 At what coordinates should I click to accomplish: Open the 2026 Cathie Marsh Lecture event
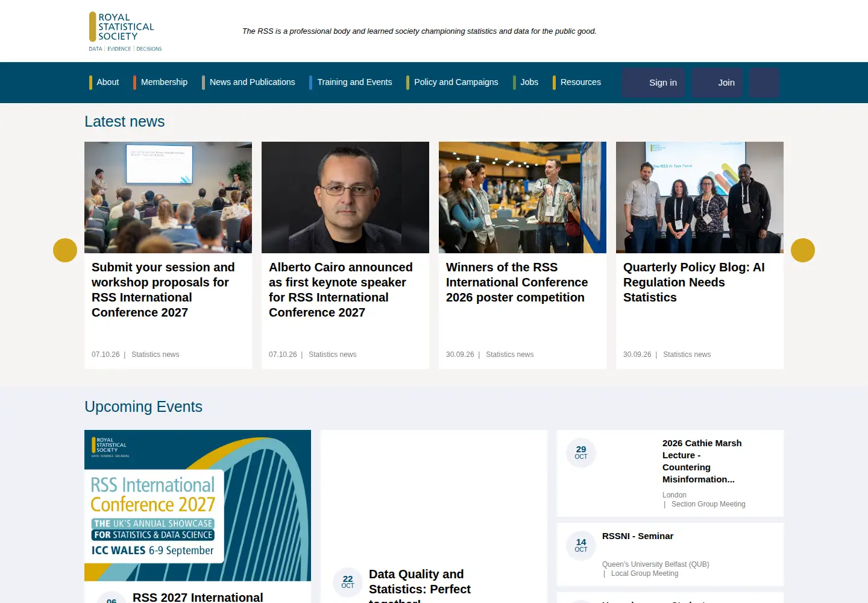point(702,461)
